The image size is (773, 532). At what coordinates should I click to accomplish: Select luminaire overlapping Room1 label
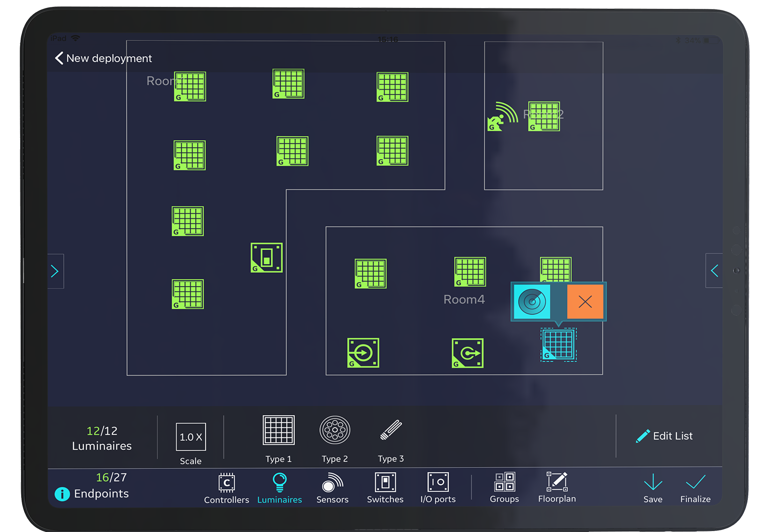(190, 87)
